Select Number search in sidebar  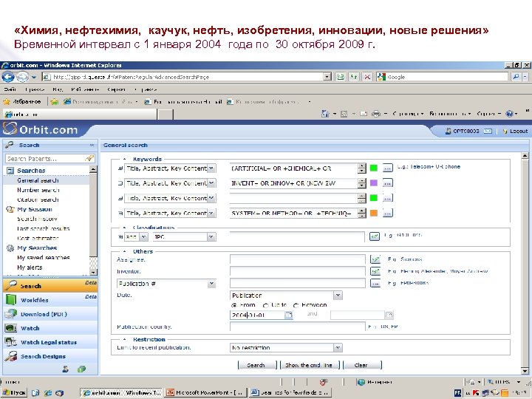(38, 190)
